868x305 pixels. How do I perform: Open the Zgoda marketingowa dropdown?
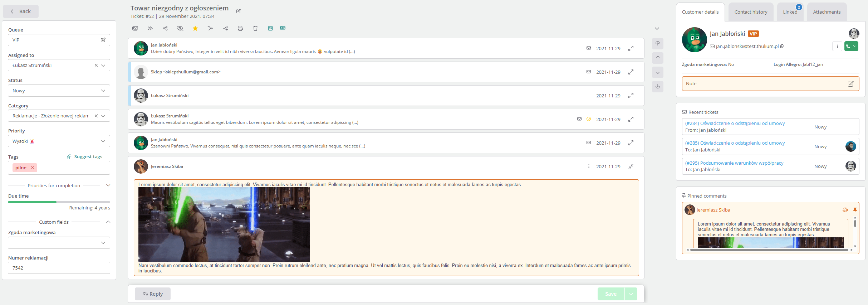tap(59, 243)
